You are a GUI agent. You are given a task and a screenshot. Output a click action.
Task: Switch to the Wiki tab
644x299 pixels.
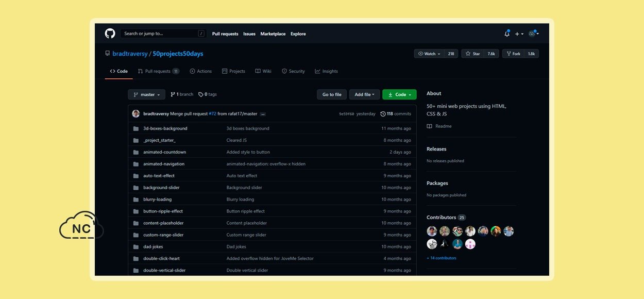tap(263, 71)
